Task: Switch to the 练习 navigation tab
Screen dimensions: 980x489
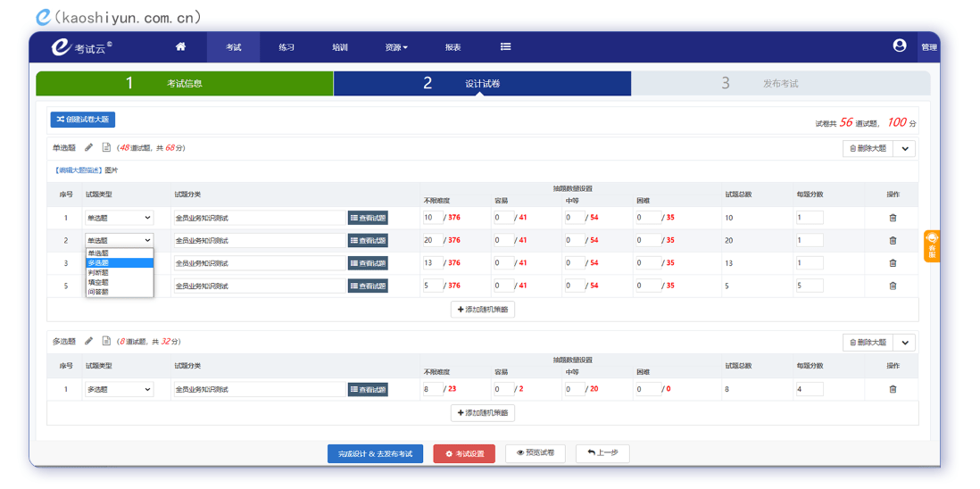Action: [x=286, y=47]
